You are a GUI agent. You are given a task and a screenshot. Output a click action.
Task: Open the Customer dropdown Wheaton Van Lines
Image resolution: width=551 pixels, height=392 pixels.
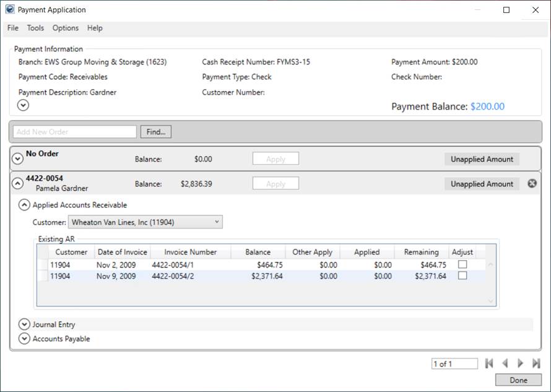click(x=145, y=222)
